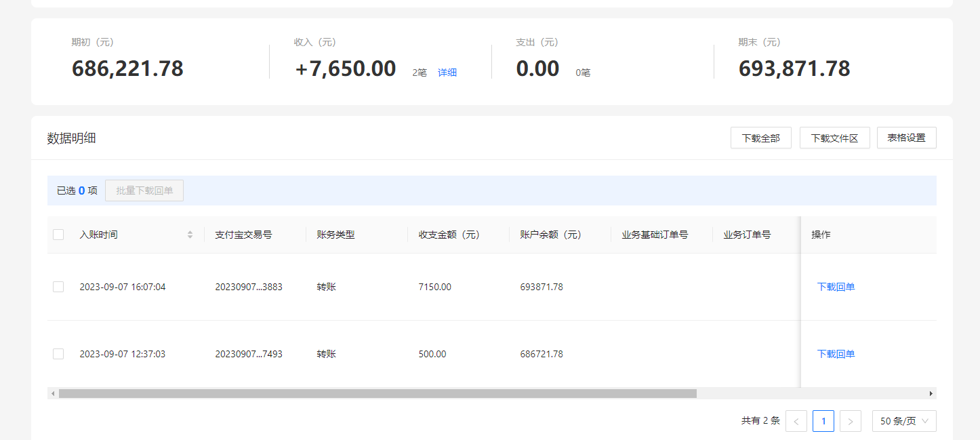The width and height of the screenshot is (980, 440).
Task: Go to next page with right chevron
Action: coord(851,421)
